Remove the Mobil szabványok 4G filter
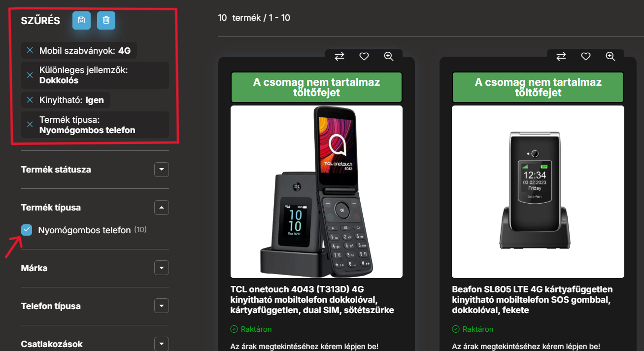 30,50
